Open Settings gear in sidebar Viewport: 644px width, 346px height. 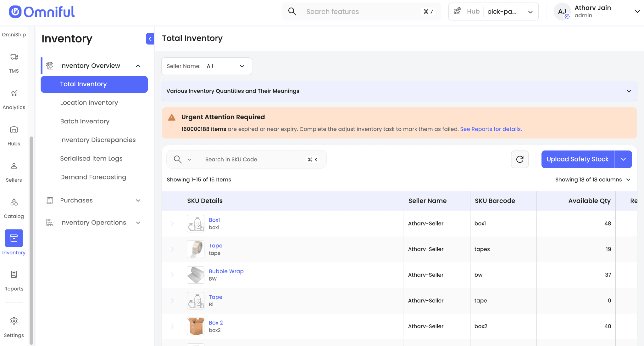tap(14, 321)
